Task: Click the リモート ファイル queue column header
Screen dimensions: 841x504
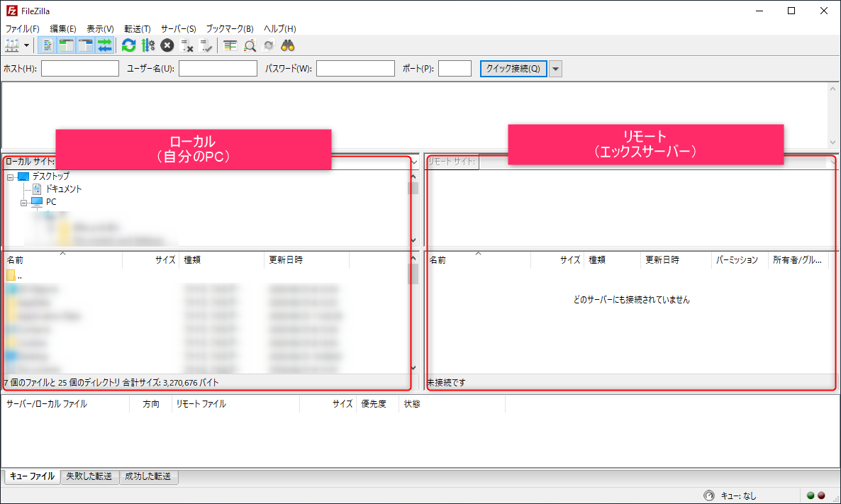Action: point(236,404)
